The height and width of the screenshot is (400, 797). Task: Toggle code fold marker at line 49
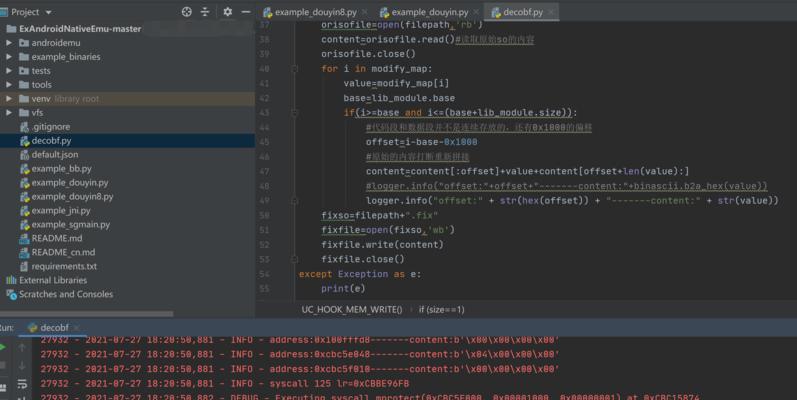click(294, 201)
